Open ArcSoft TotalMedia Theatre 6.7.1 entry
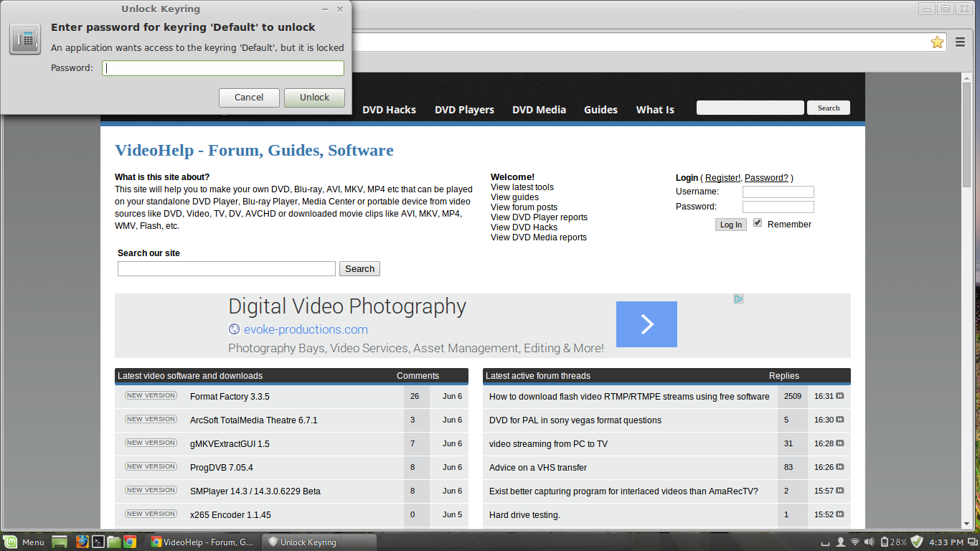 click(x=253, y=420)
